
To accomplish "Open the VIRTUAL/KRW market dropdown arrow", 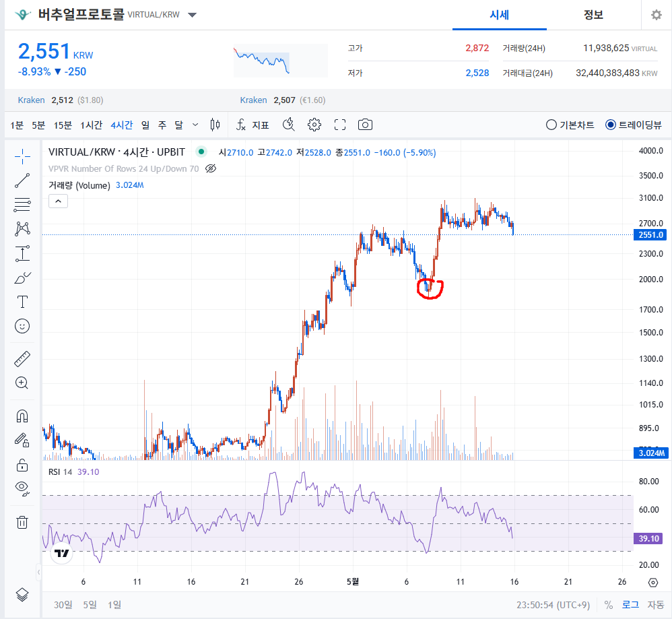I will 193,15.
